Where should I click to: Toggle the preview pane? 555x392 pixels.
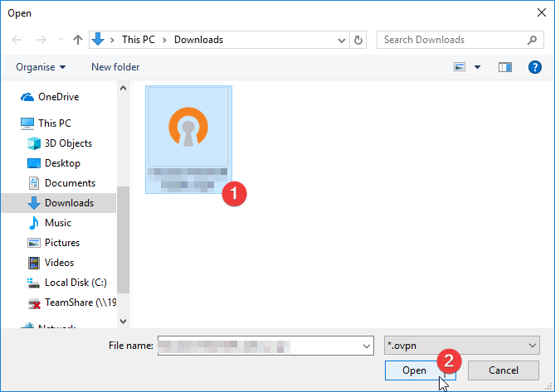coord(505,67)
